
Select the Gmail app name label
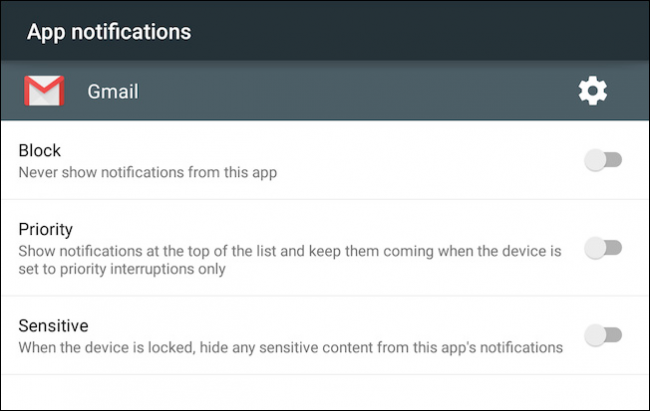[112, 92]
